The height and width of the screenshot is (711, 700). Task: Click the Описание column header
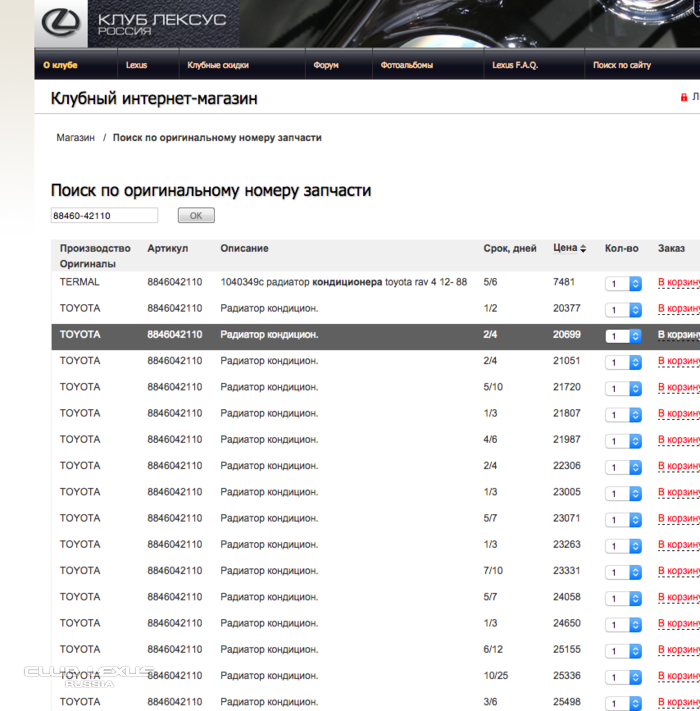pyautogui.click(x=244, y=248)
